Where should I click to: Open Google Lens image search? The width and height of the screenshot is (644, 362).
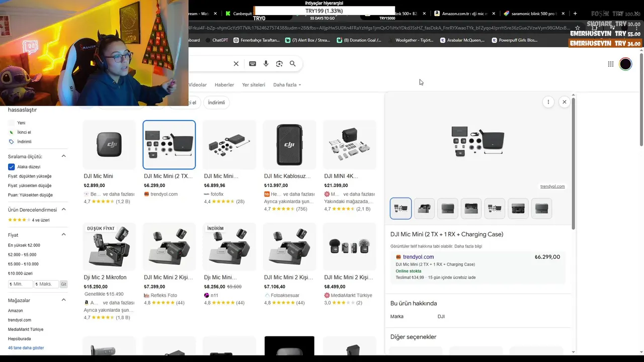tap(279, 64)
